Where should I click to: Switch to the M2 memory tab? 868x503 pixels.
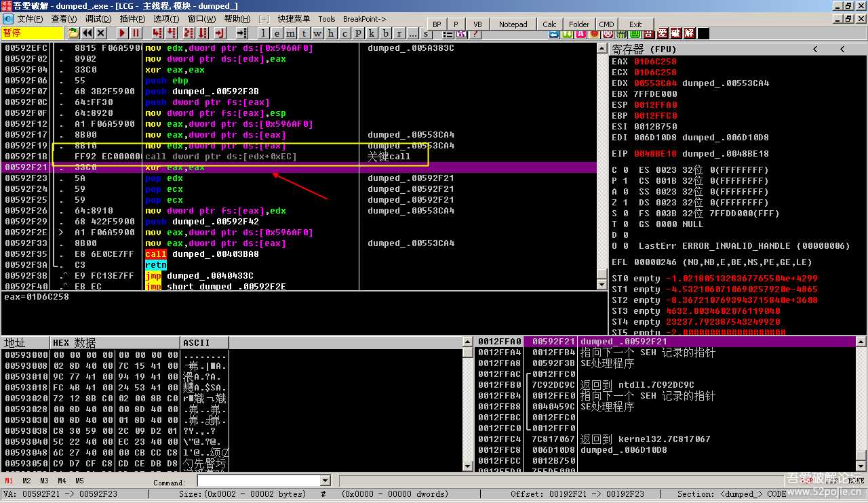pos(26,481)
